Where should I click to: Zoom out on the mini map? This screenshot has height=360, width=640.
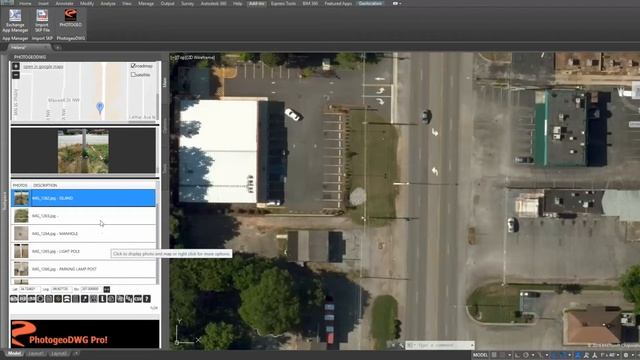[x=16, y=75]
